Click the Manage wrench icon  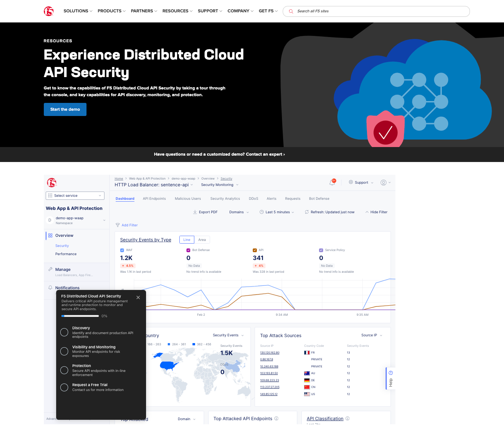click(x=50, y=269)
